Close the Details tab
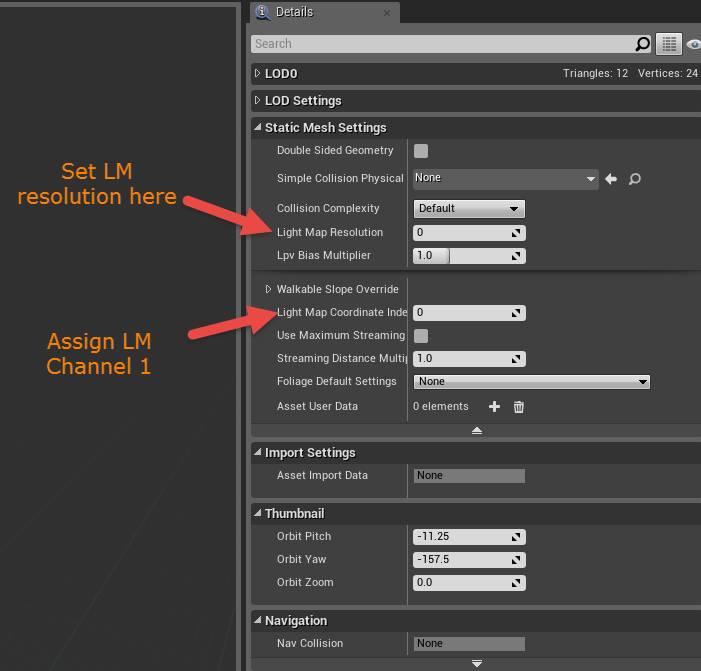The image size is (701, 671). (386, 13)
